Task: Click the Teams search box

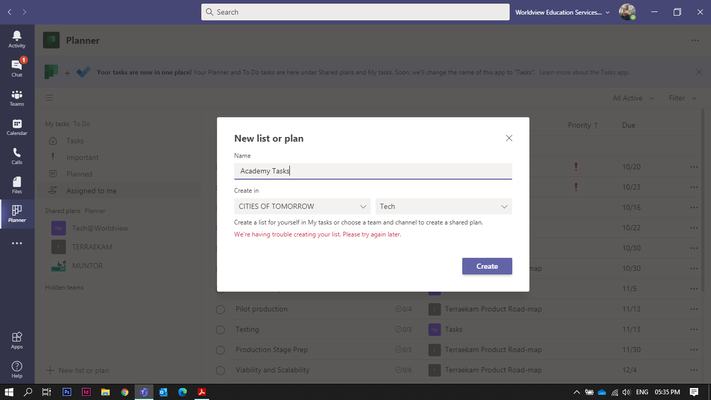Action: (355, 12)
